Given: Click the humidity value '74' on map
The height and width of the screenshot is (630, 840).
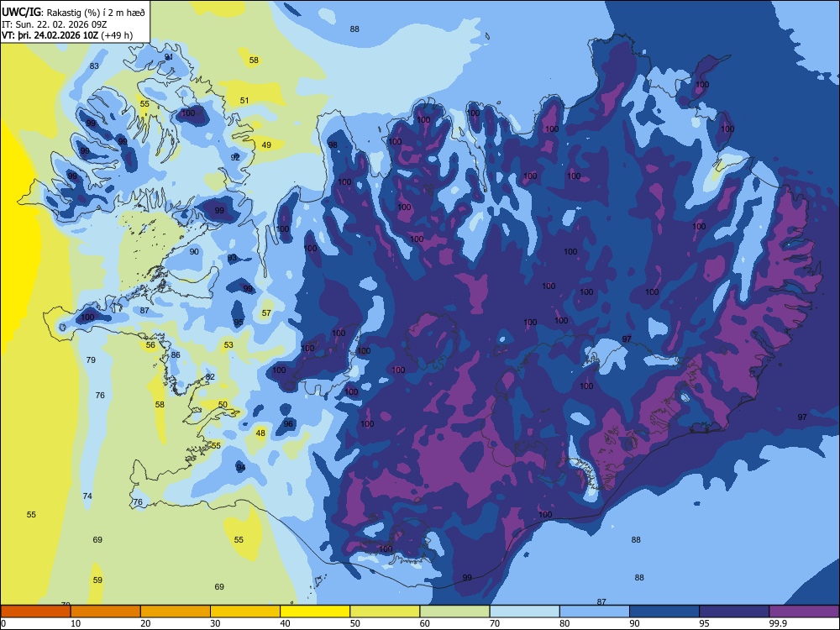Looking at the screenshot, I should click(x=87, y=496).
